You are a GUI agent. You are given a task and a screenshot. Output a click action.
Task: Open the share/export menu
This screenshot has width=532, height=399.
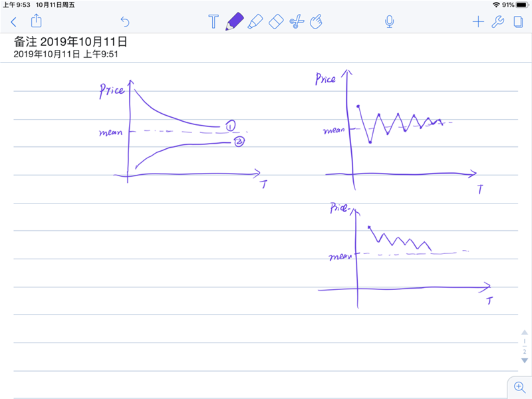coord(37,21)
